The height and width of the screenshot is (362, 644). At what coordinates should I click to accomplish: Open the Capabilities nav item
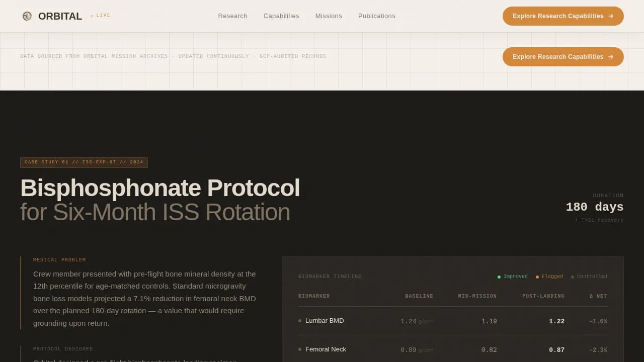pyautogui.click(x=281, y=16)
